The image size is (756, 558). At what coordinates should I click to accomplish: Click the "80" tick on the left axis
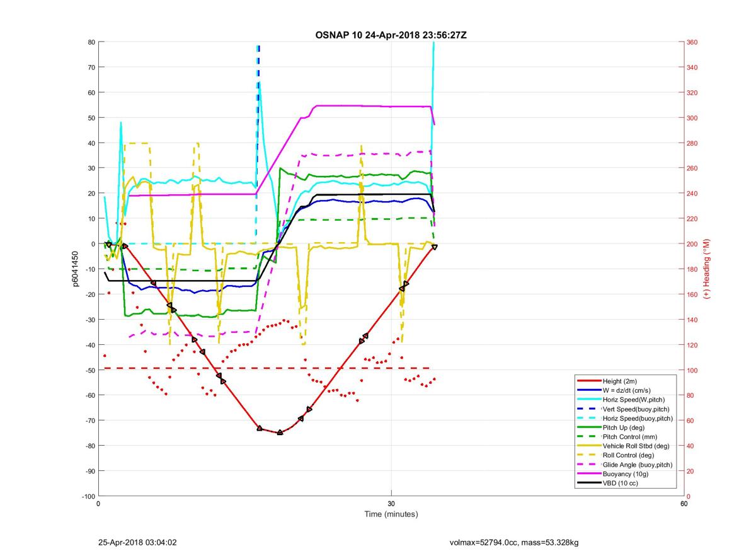[x=91, y=42]
